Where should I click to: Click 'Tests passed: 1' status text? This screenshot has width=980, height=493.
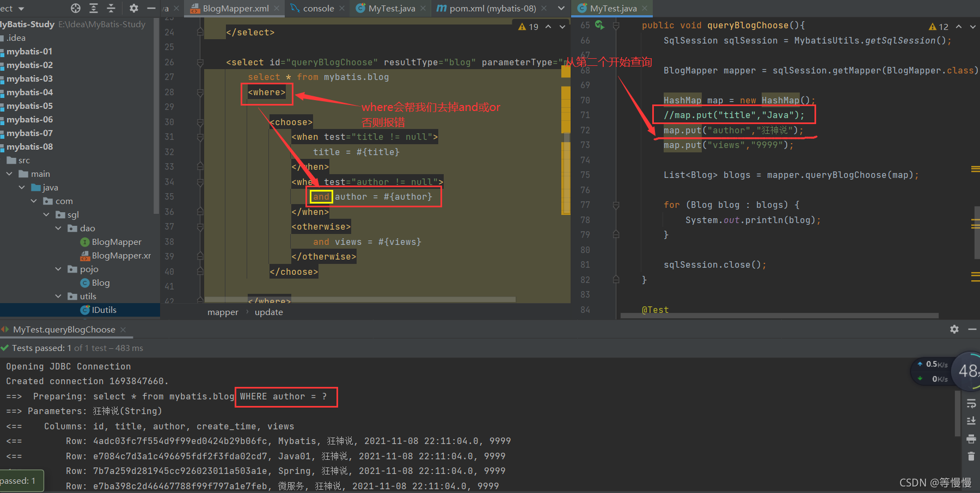[41, 348]
